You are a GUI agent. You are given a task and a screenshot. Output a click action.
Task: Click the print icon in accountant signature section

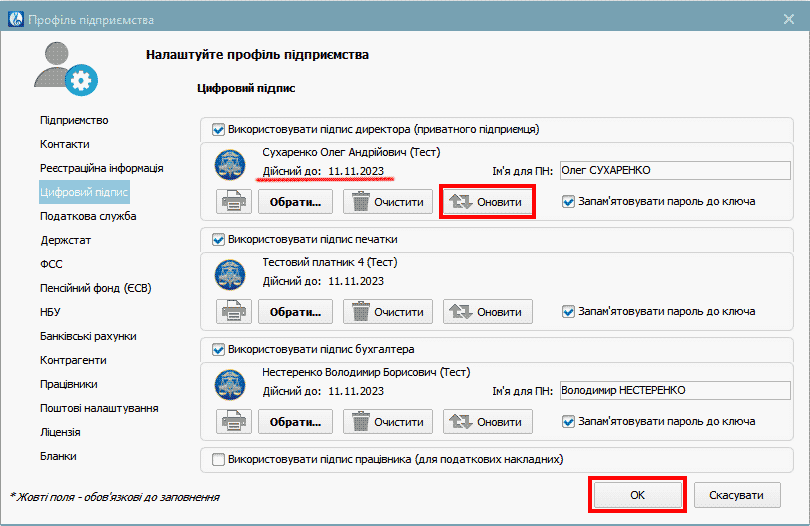click(233, 421)
